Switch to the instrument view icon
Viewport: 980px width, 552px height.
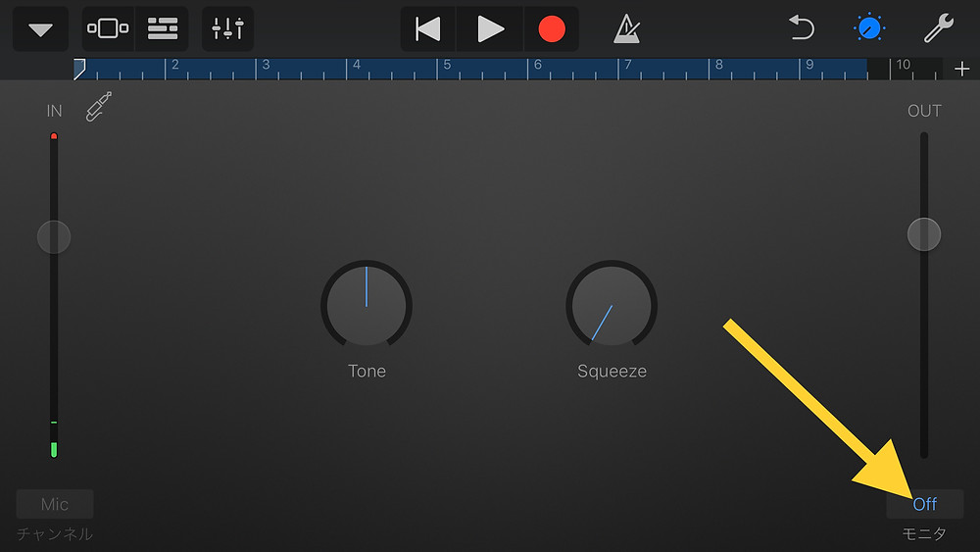(x=108, y=28)
